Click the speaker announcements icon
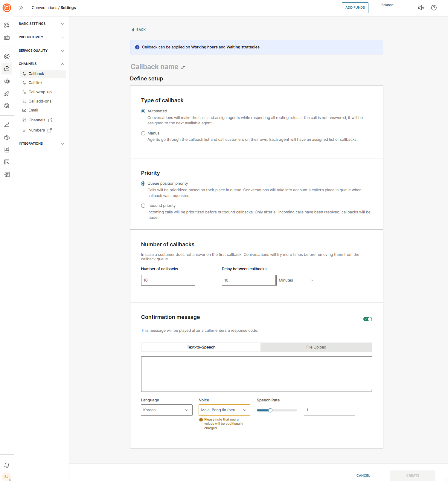 coord(421,8)
